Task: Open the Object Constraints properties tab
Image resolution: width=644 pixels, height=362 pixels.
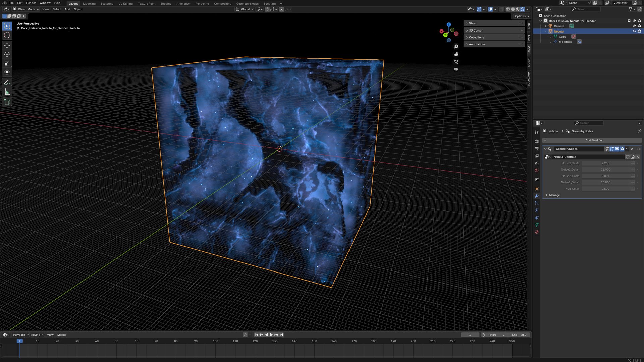Action: 537,218
